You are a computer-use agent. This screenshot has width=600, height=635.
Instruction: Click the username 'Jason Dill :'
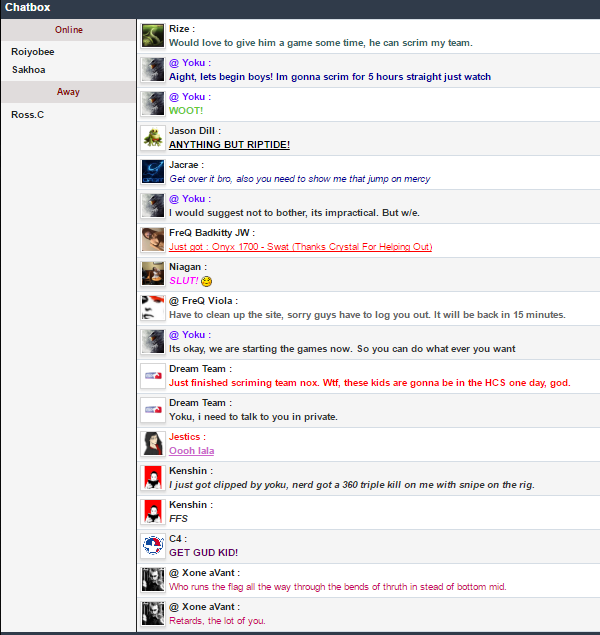coord(195,131)
